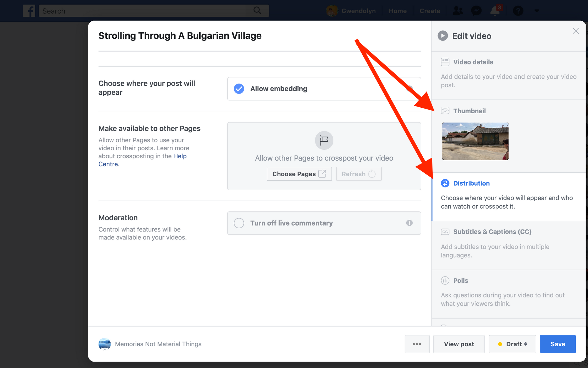The image size is (588, 368).
Task: Click the help question mark icon
Action: coord(518,11)
